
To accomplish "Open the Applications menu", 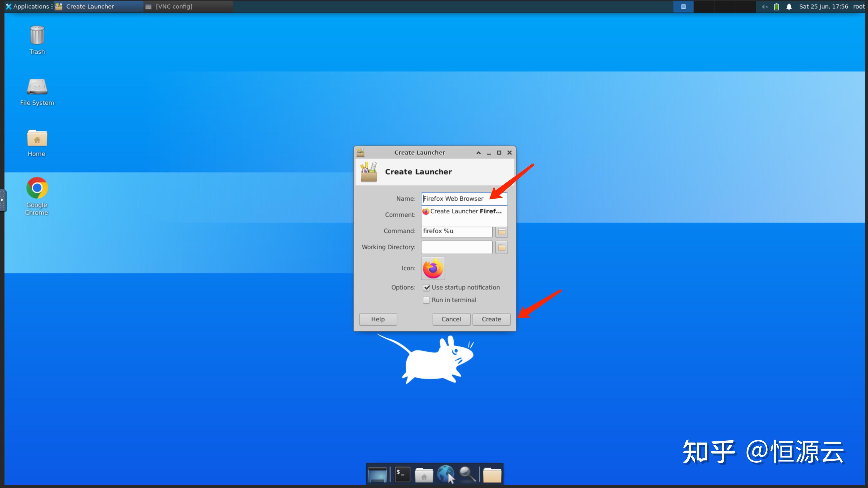I will pos(28,6).
